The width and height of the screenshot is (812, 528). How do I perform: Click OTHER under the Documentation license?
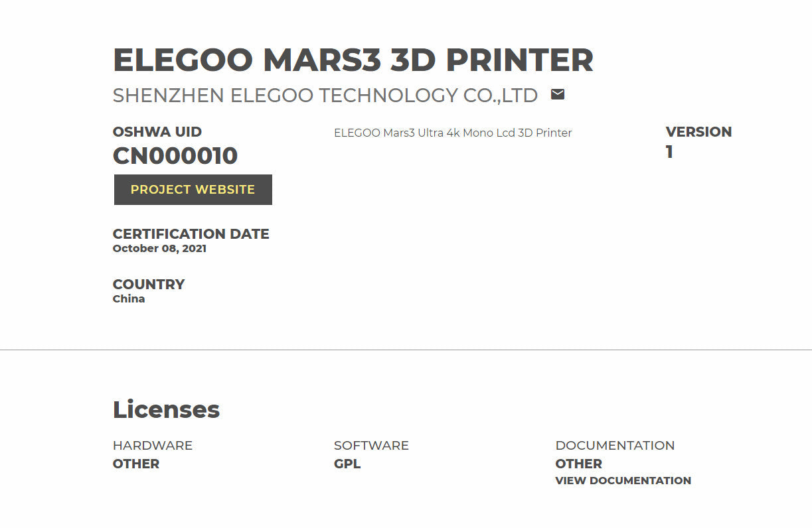tap(578, 464)
